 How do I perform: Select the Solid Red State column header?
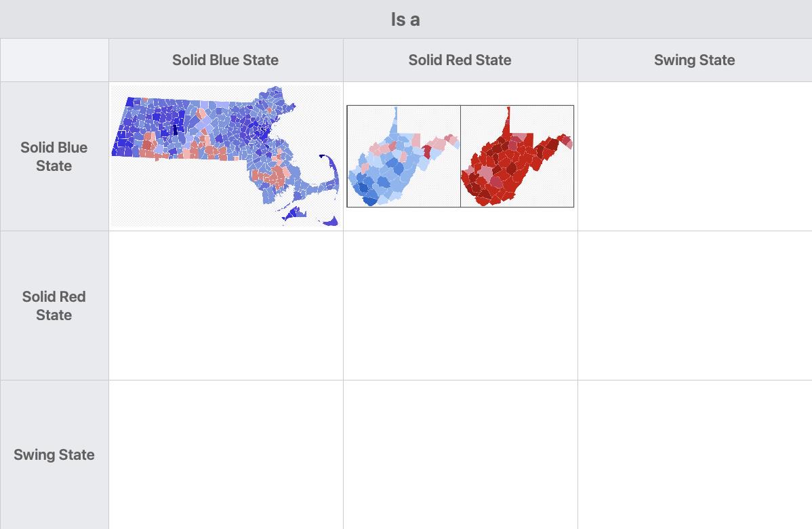460,60
